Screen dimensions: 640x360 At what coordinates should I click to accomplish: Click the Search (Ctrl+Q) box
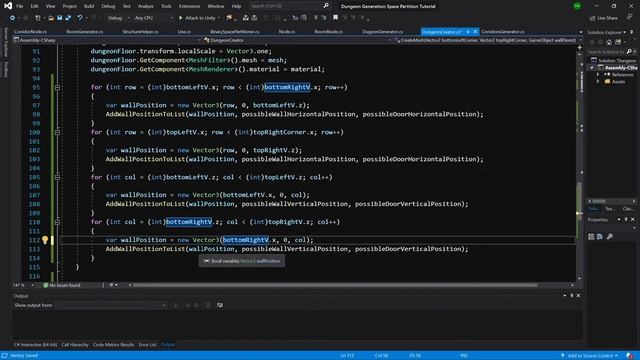tap(289, 6)
